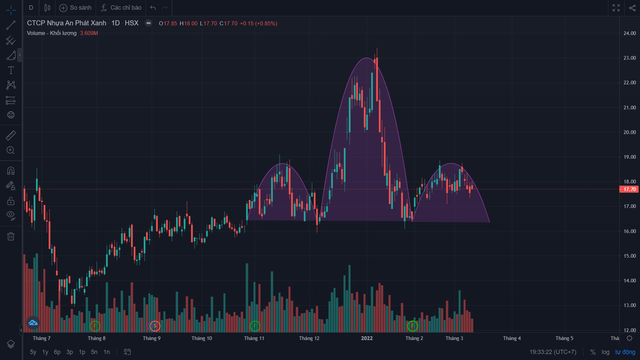Toggle the tự động auto scale
Viewport: 640px width, 360px height.
click(625, 352)
